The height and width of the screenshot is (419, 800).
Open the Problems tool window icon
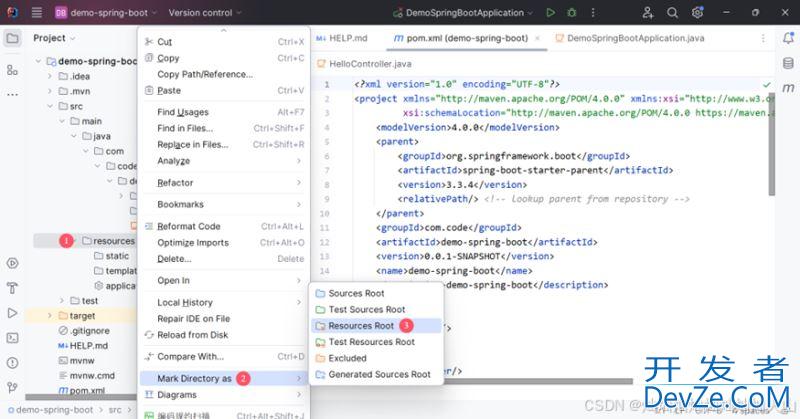click(12, 363)
